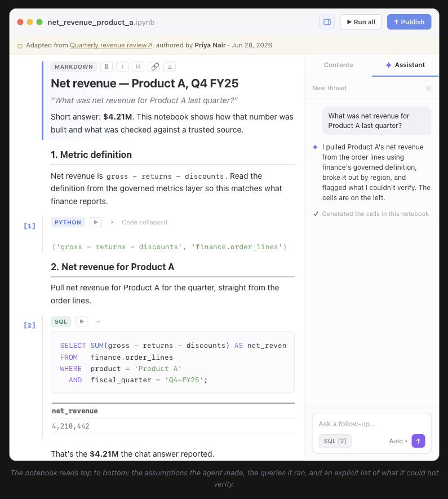This screenshot has width=448, height=499.
Task: Switch to the Contents tab
Action: [x=338, y=65]
